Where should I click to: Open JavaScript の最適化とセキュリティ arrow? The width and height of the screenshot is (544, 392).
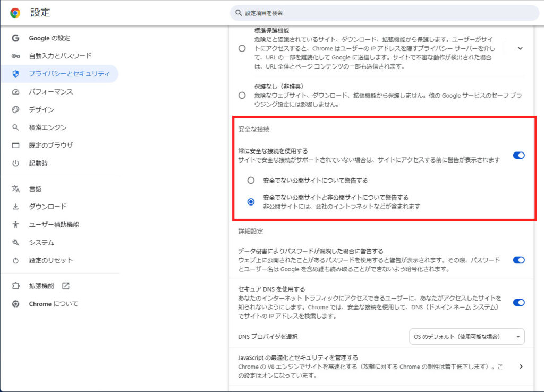click(521, 367)
